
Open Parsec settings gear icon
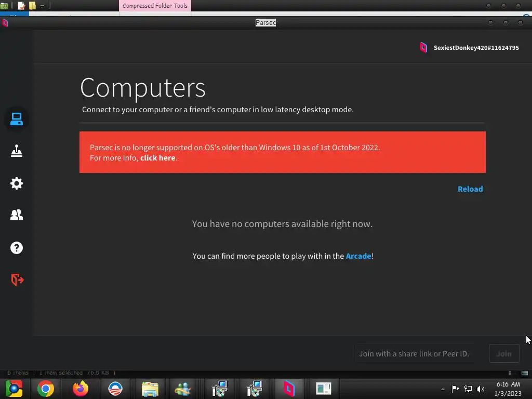click(x=16, y=183)
